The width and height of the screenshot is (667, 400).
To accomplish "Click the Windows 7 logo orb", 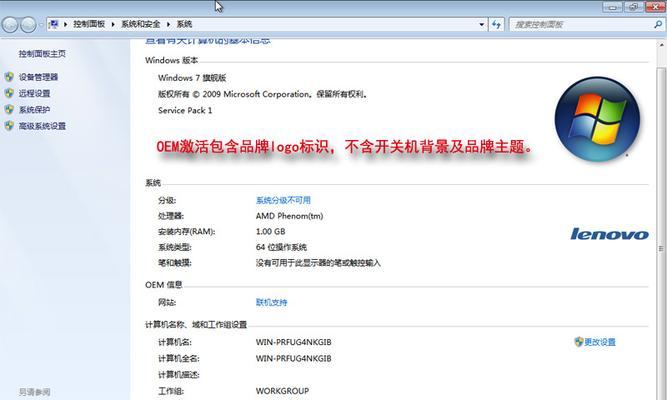I will click(597, 119).
